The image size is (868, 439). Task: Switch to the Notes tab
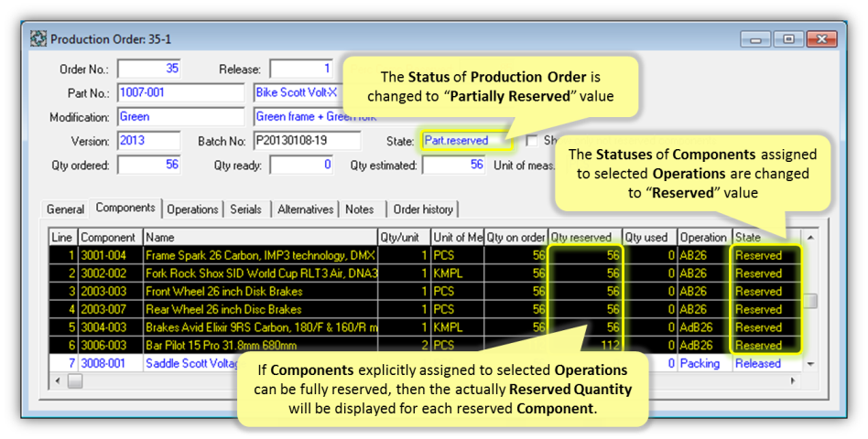pyautogui.click(x=360, y=209)
